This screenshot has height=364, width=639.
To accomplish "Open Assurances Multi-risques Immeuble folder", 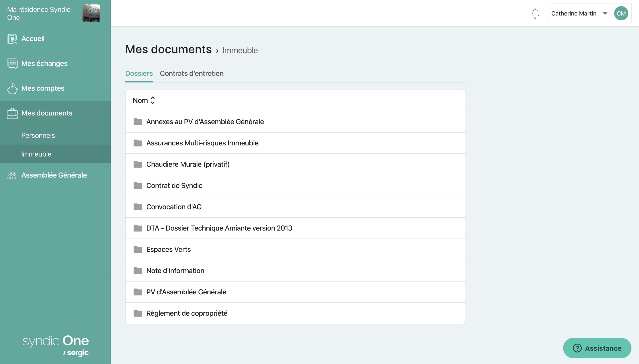I will (295, 143).
